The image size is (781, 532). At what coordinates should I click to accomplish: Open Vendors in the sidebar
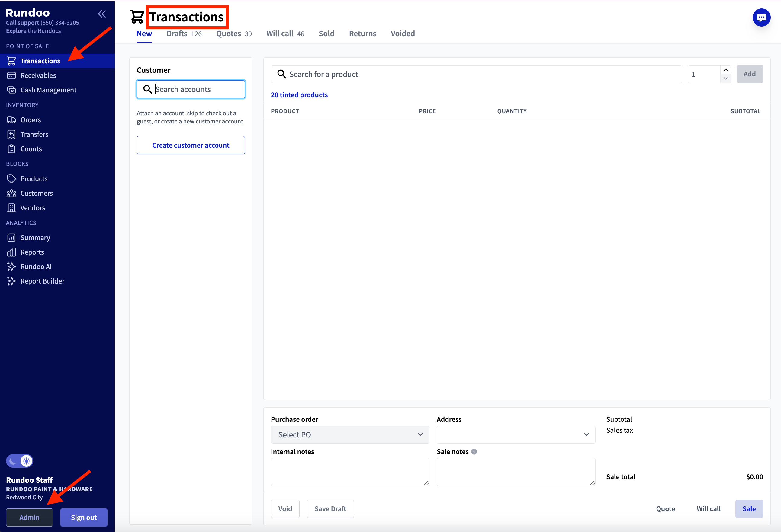pos(57,208)
